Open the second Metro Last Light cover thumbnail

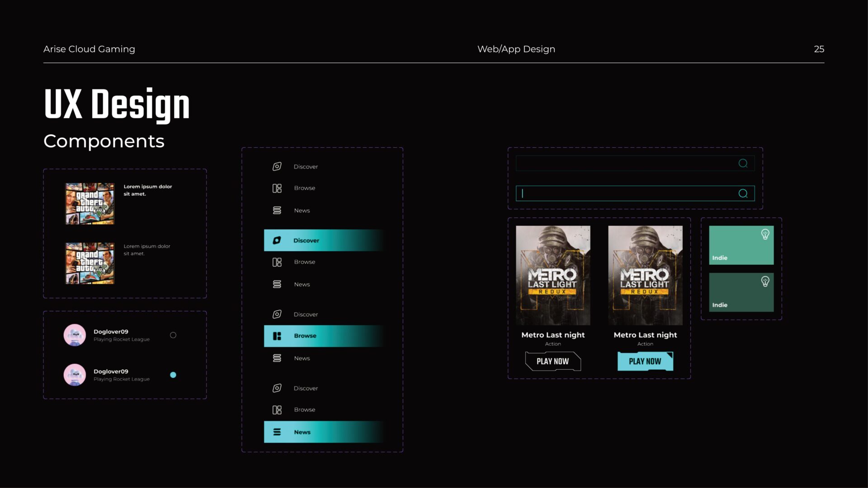point(645,276)
